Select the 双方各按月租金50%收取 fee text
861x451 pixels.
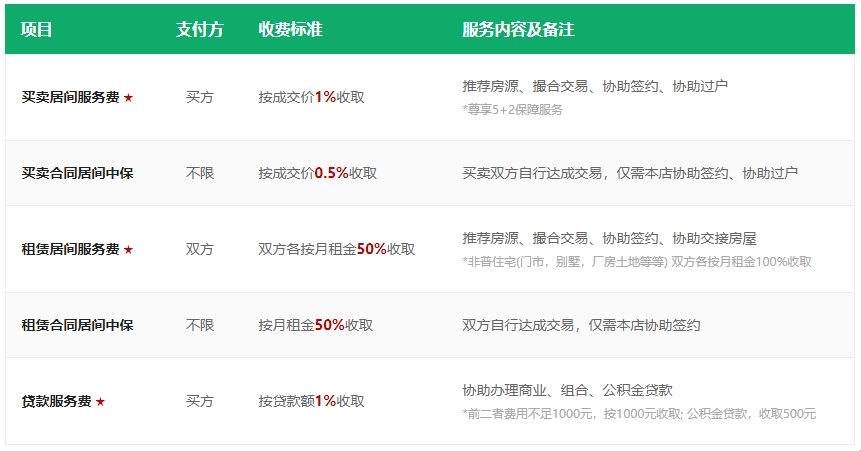(x=336, y=249)
